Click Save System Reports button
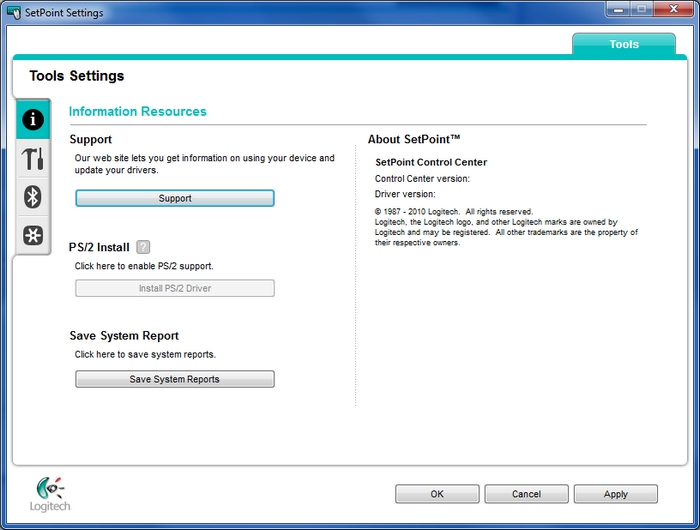Viewport: 700px width, 530px height. [x=175, y=379]
